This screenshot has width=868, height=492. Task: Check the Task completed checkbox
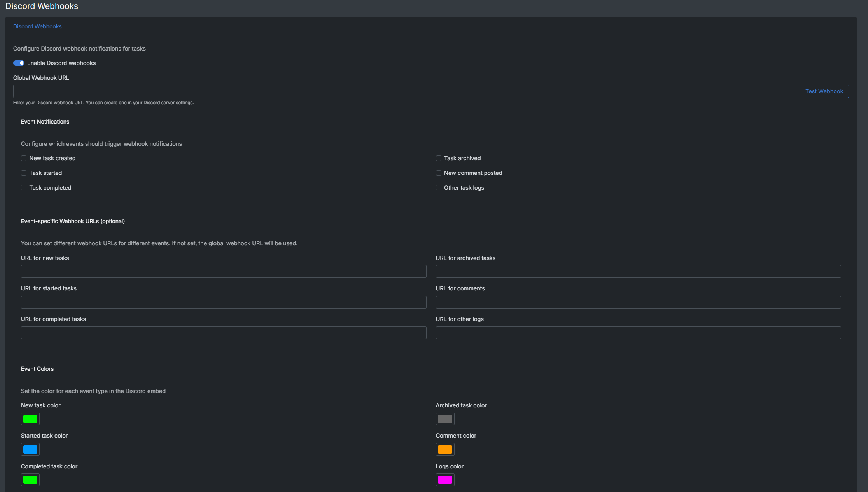[24, 188]
